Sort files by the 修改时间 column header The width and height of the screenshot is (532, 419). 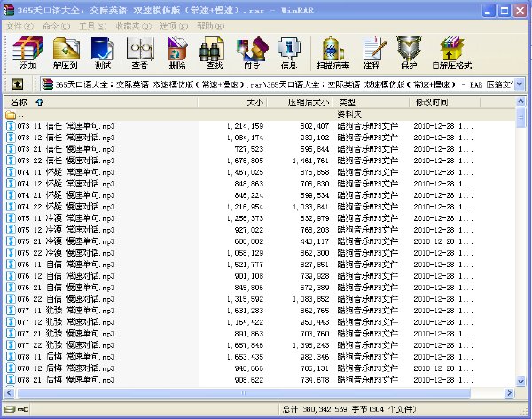pyautogui.click(x=445, y=102)
